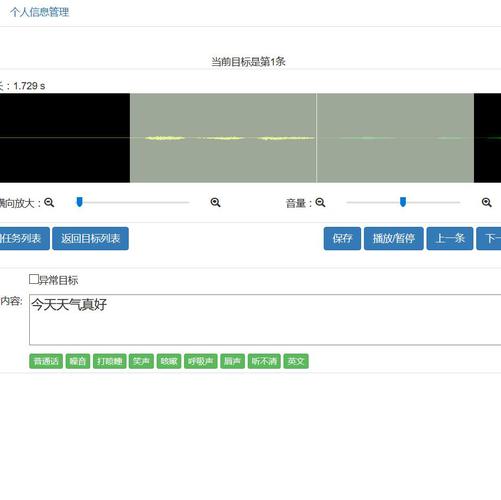501x500 pixels.
Task: Click the 音量 slider handle
Action: tap(403, 202)
